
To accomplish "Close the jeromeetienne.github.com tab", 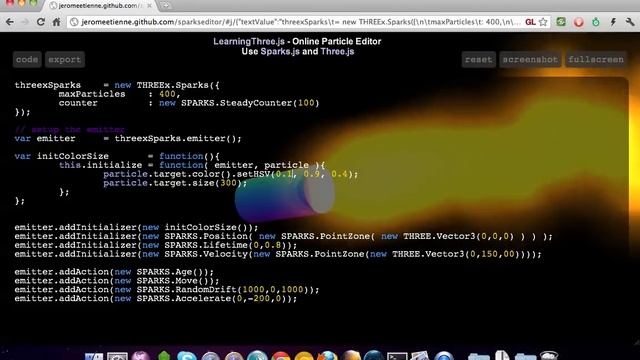I will click(149, 6).
